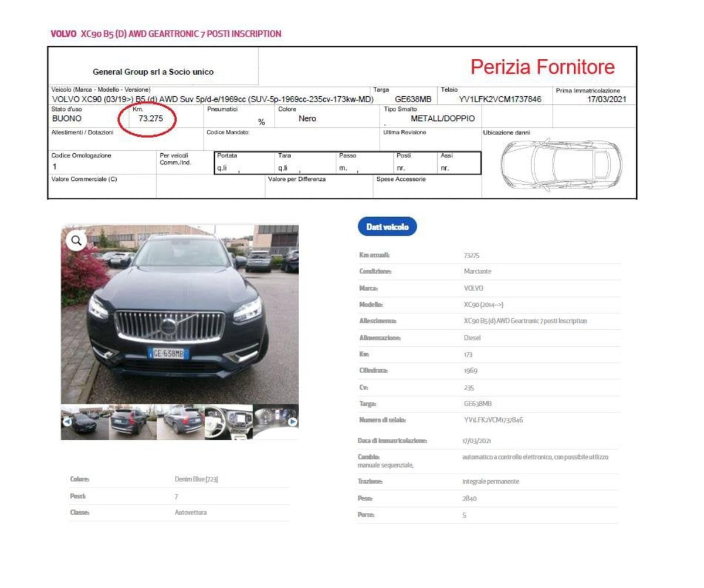The height and width of the screenshot is (588, 704).
Task: Click the Spese Accessorie label
Action: 401,180
